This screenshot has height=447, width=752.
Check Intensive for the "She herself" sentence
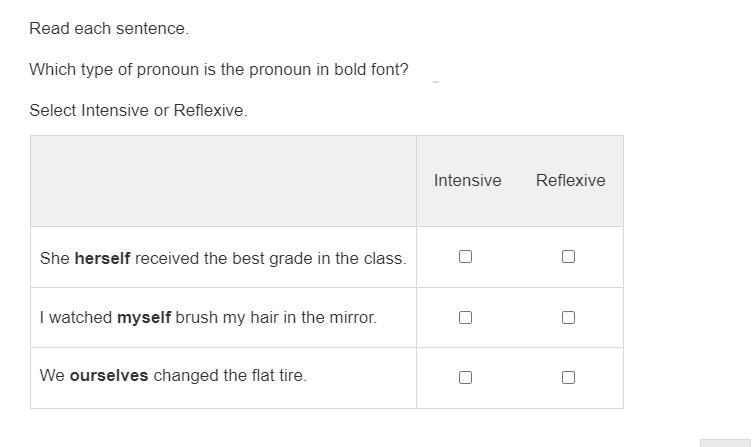465,257
